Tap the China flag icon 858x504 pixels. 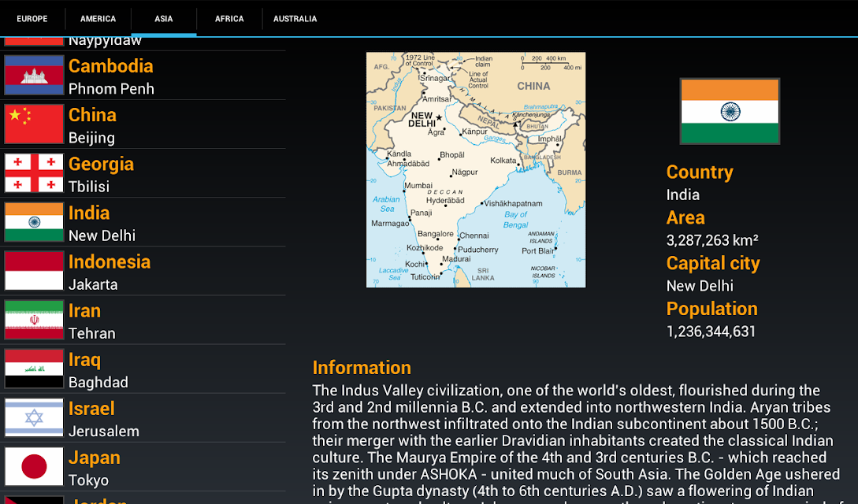coord(34,124)
